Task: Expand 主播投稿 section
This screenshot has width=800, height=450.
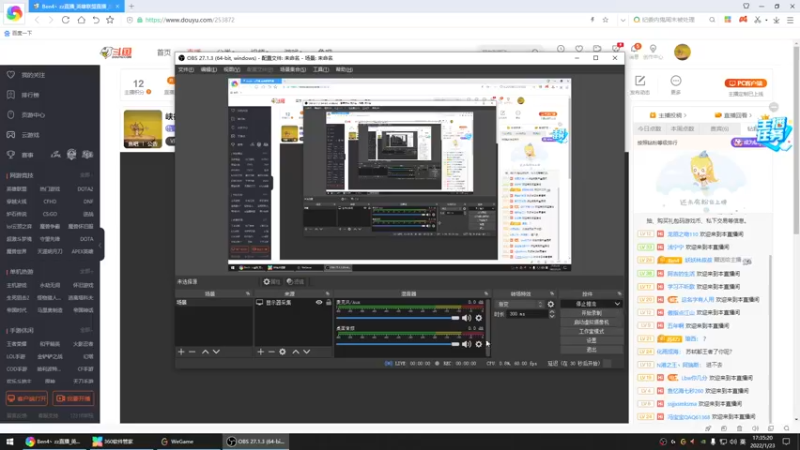Action: [668, 115]
